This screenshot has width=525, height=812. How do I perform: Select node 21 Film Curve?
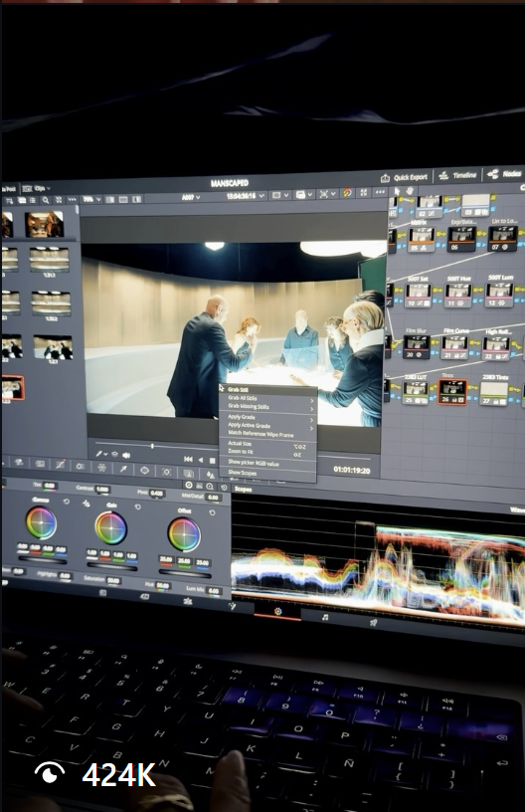(455, 346)
